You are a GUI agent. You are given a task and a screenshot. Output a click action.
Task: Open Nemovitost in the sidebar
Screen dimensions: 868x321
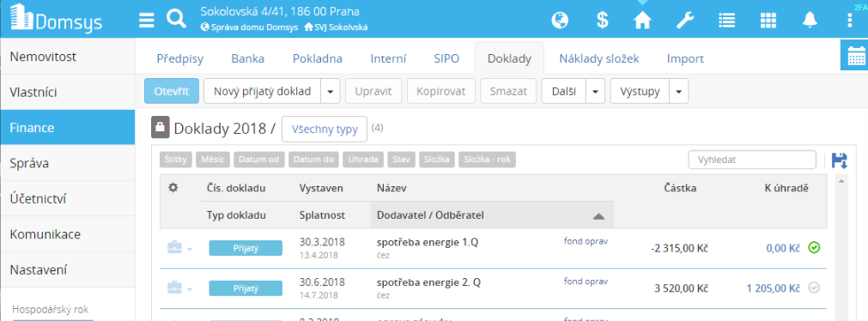pos(68,57)
